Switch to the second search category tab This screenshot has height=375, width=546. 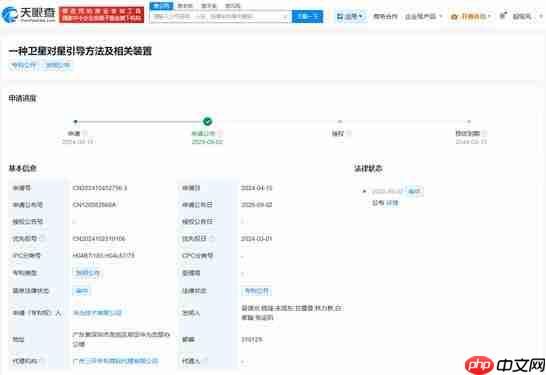[185, 6]
